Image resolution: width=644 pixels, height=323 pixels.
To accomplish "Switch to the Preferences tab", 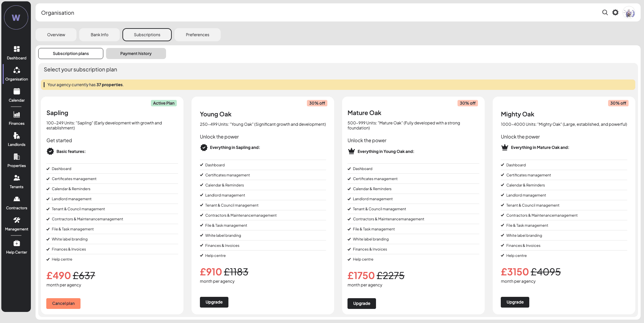I will coord(197,35).
